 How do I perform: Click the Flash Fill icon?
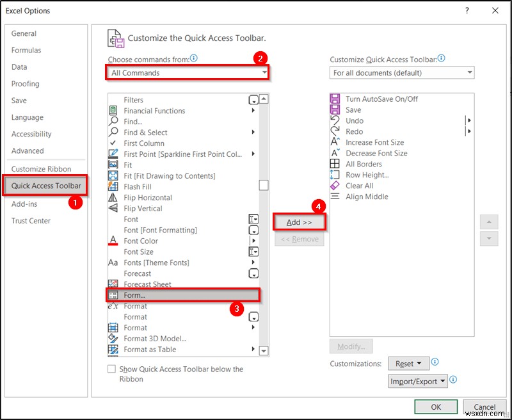113,186
